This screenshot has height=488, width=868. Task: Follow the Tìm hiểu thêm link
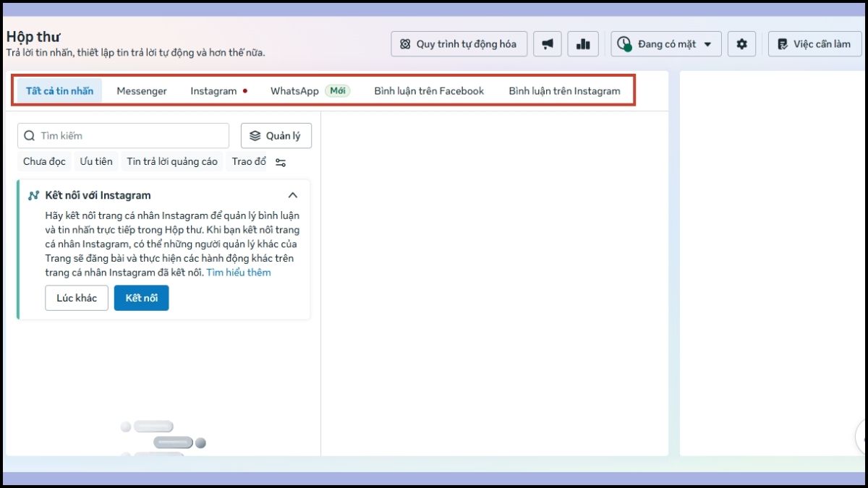(239, 273)
